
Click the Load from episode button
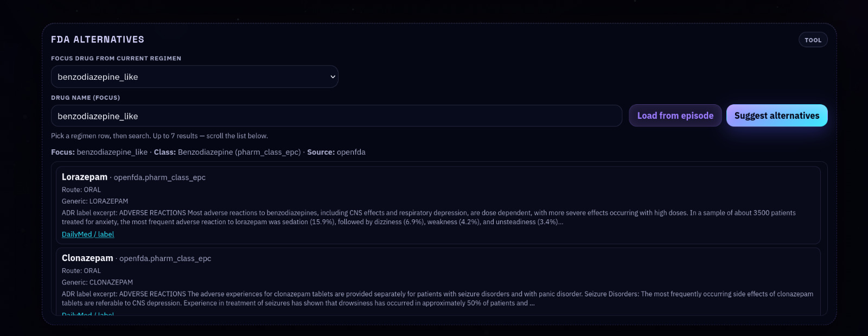point(675,116)
